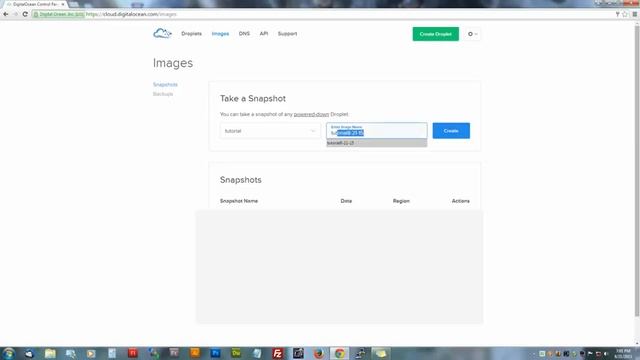This screenshot has height=360, width=640.
Task: Select the DigitalOcean Control Panel tab
Action: point(36,4)
